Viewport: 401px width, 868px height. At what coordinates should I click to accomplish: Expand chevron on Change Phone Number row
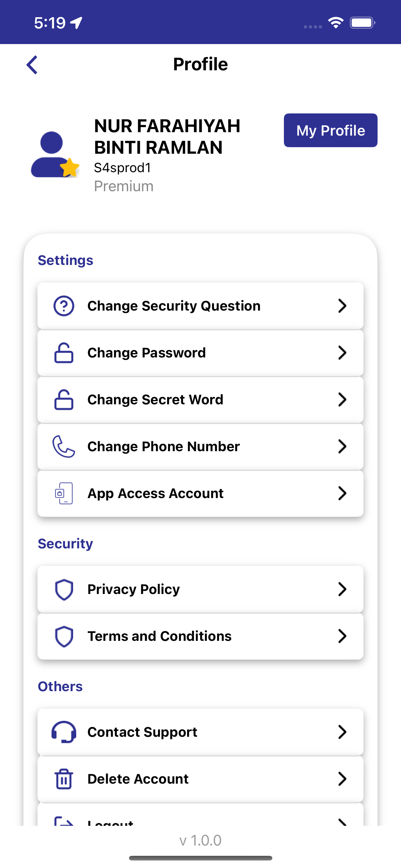tap(342, 446)
